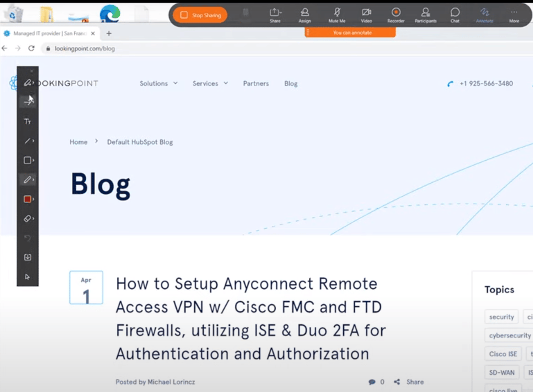Toggle Mute Me in the meeting toolbar
This screenshot has height=392, width=533.
pyautogui.click(x=336, y=14)
